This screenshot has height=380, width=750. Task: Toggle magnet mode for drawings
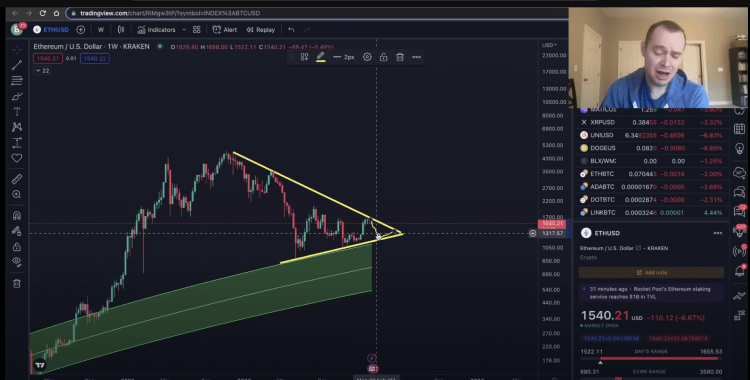17,215
